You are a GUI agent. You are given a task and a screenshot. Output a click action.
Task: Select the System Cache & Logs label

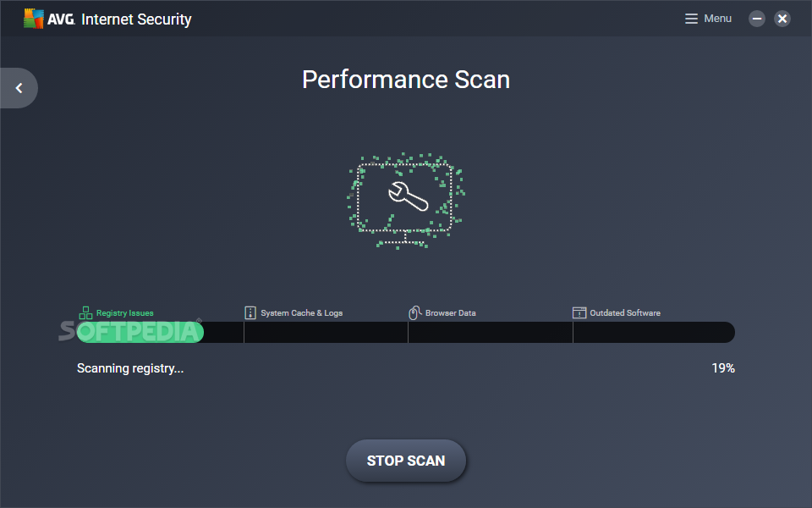[x=301, y=313]
